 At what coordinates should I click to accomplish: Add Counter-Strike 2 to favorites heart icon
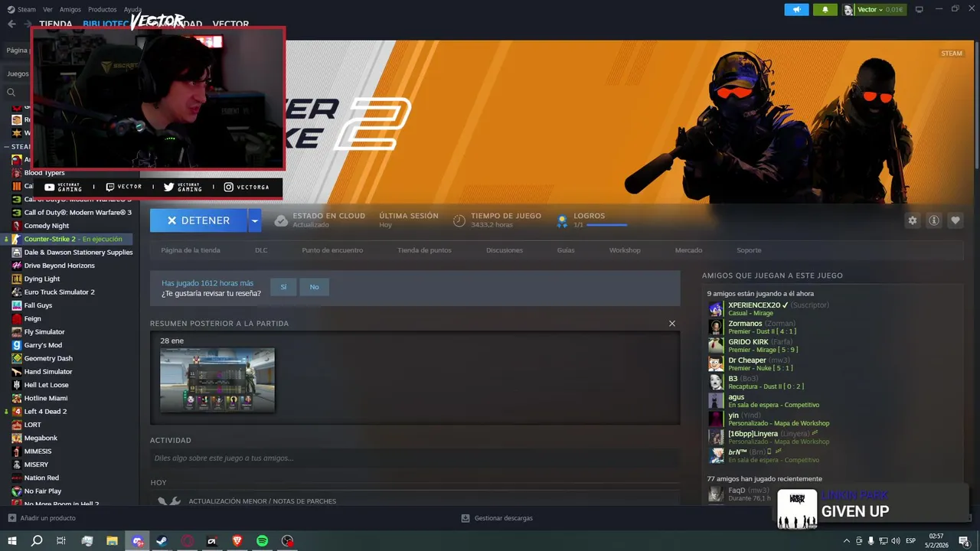(955, 220)
